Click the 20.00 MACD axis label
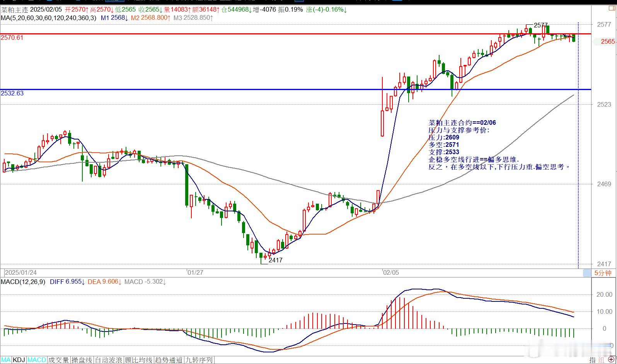617x364 pixels. 604,294
